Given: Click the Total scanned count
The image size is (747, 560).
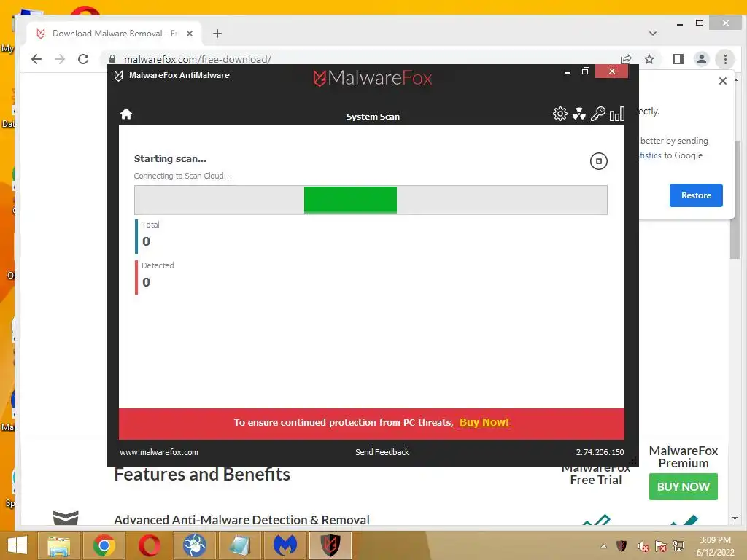Looking at the screenshot, I should point(146,241).
